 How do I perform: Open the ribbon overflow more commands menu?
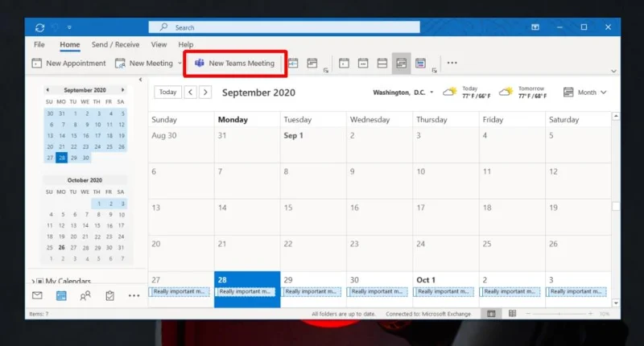[x=452, y=63]
